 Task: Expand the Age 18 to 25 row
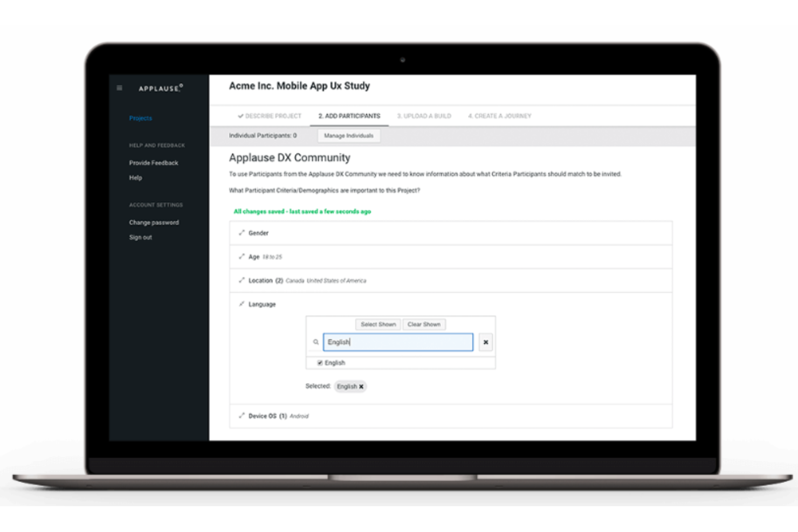tap(451, 257)
